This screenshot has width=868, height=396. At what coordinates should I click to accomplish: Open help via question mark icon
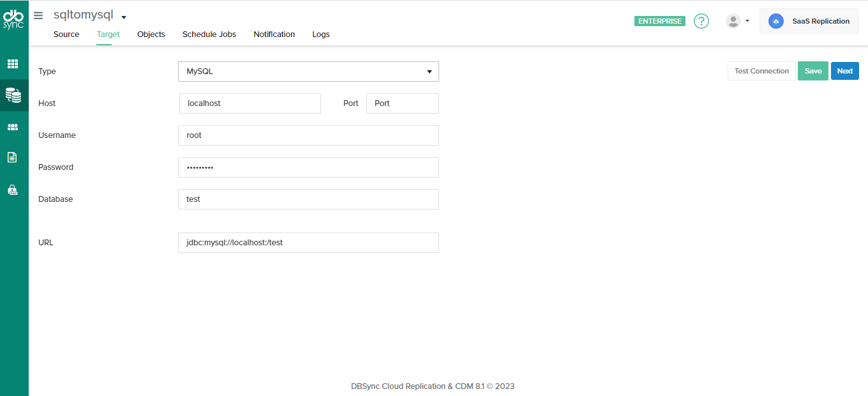701,21
